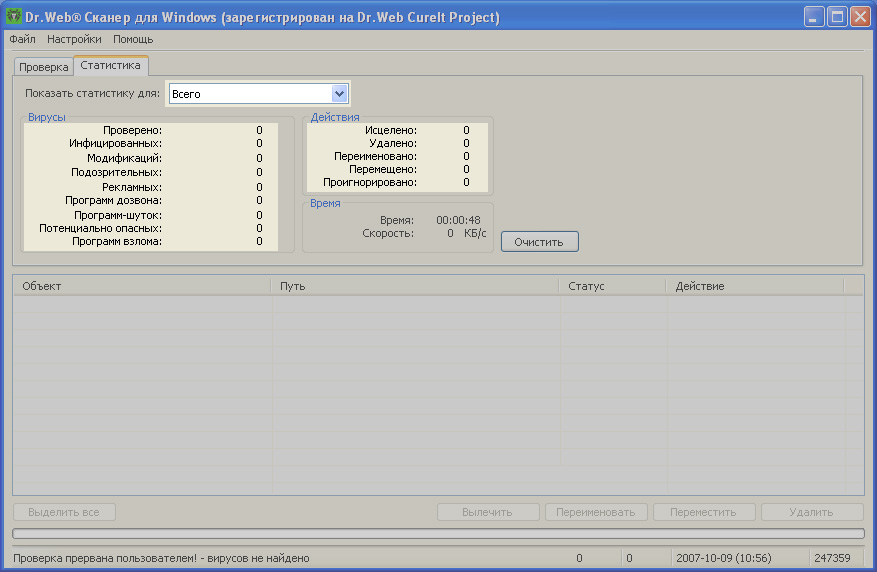Click the Исцелено label
Image resolution: width=877 pixels, height=572 pixels.
[x=391, y=130]
